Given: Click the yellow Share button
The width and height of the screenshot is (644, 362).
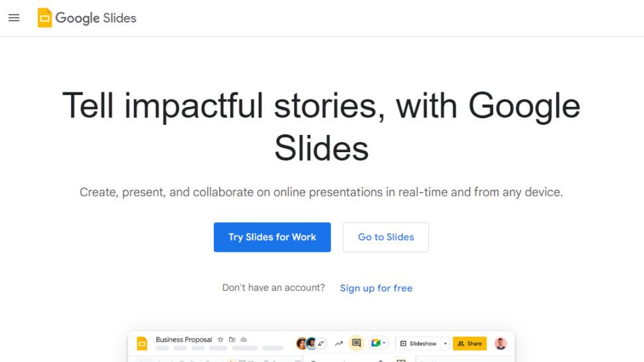Looking at the screenshot, I should click(469, 343).
